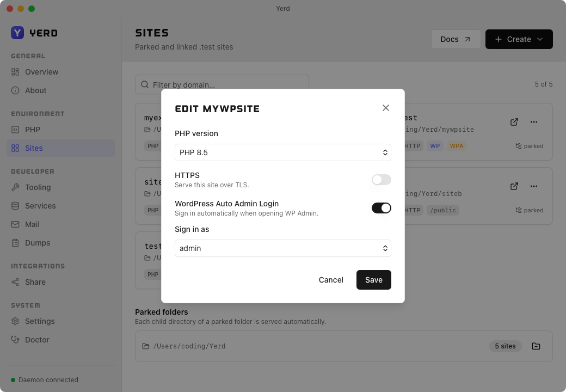Click the Settings gear icon

point(15,321)
